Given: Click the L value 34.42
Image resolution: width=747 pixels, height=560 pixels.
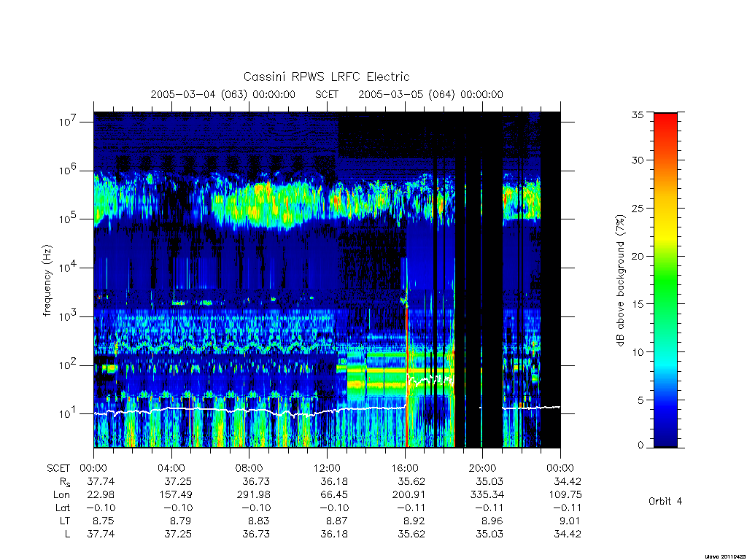Looking at the screenshot, I should click(x=568, y=534).
